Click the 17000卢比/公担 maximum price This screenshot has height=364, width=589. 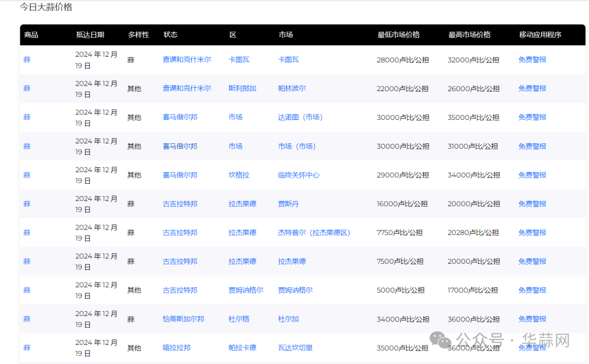coord(472,290)
